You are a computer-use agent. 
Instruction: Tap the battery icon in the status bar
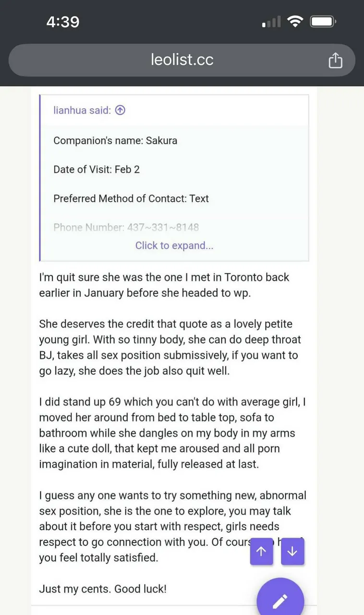coord(322,21)
